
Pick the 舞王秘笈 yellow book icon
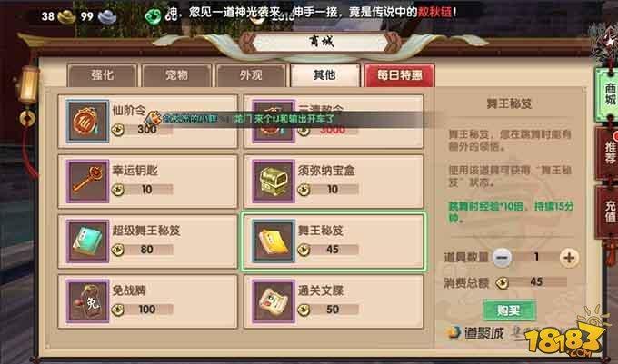[274, 241]
